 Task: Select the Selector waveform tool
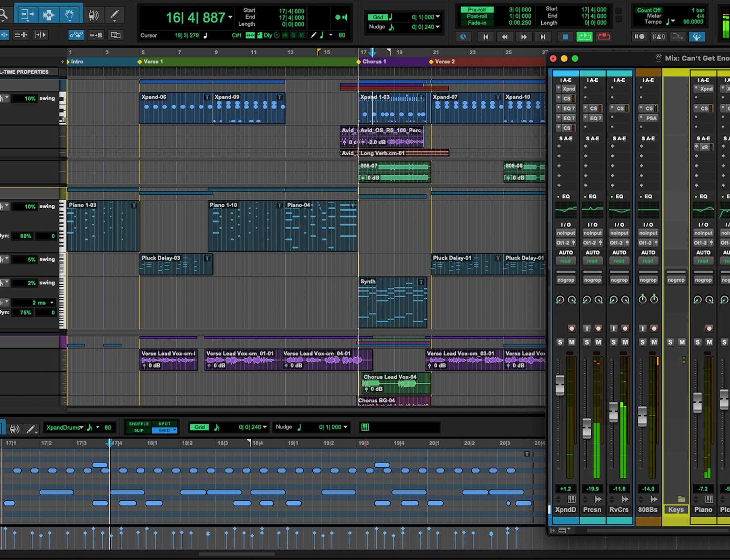coord(48,15)
